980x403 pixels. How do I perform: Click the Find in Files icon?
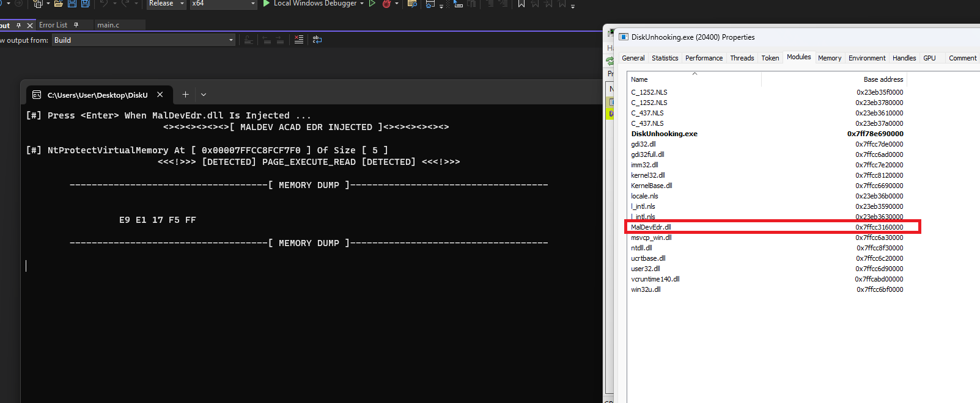412,4
